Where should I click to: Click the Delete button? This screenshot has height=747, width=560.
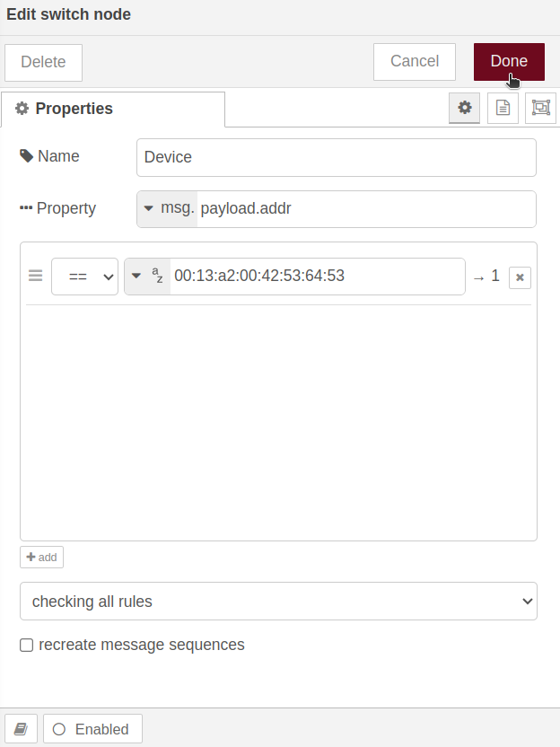tap(43, 63)
